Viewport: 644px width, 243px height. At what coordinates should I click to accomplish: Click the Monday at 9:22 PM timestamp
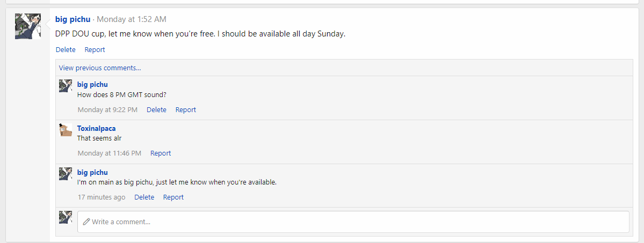107,110
